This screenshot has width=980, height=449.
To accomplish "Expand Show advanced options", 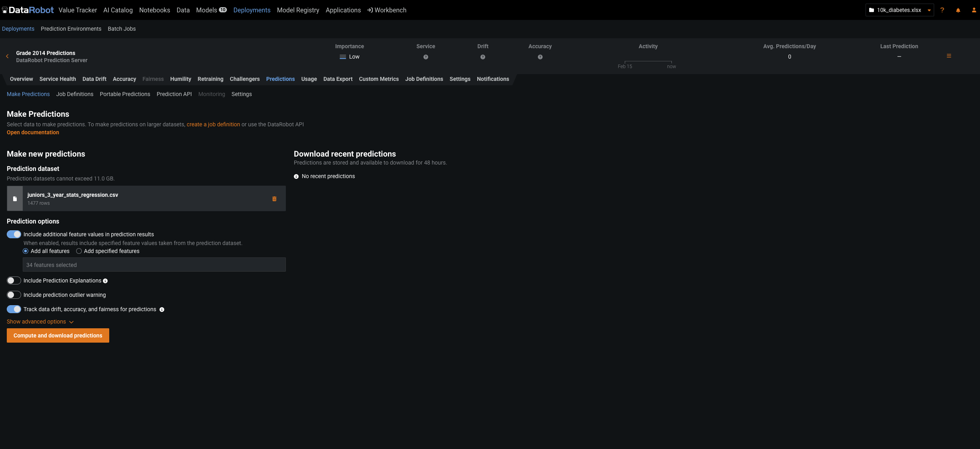I will (x=40, y=322).
